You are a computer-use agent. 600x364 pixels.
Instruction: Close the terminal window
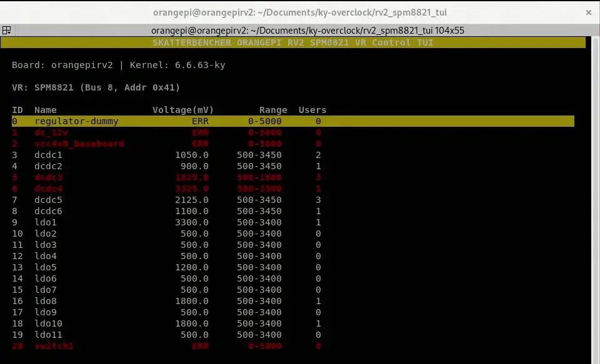[587, 12]
